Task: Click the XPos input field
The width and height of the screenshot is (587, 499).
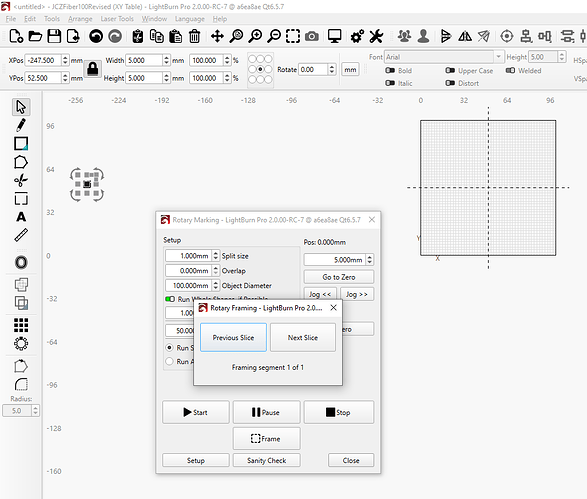Action: tap(44, 60)
